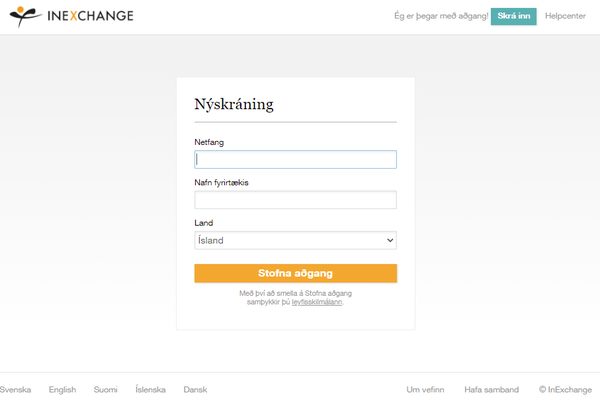The width and height of the screenshot is (600, 403).
Task: Click Hafa samband contact link
Action: click(x=491, y=389)
